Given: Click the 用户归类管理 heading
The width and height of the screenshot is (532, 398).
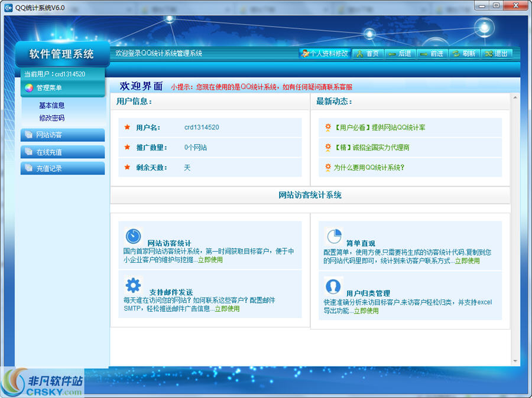Looking at the screenshot, I should click(368, 293).
